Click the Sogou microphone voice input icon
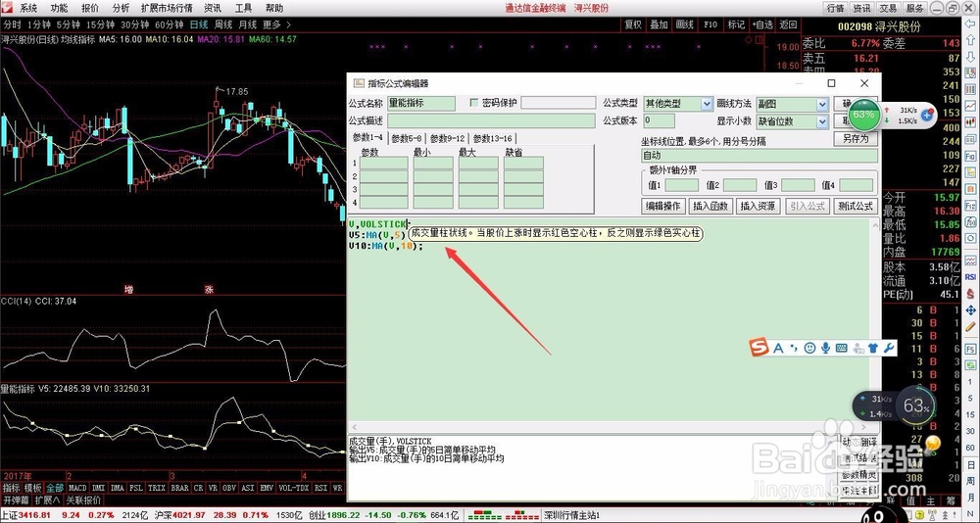980x523 pixels. [825, 348]
